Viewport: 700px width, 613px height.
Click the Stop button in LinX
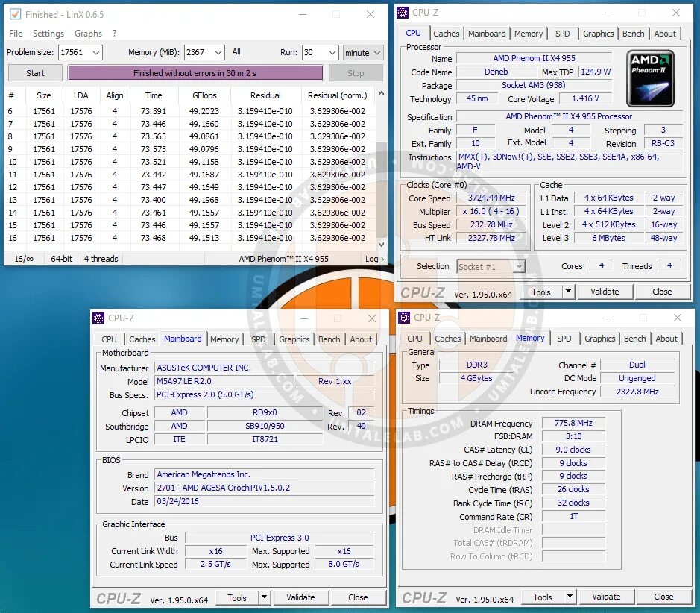[x=356, y=73]
